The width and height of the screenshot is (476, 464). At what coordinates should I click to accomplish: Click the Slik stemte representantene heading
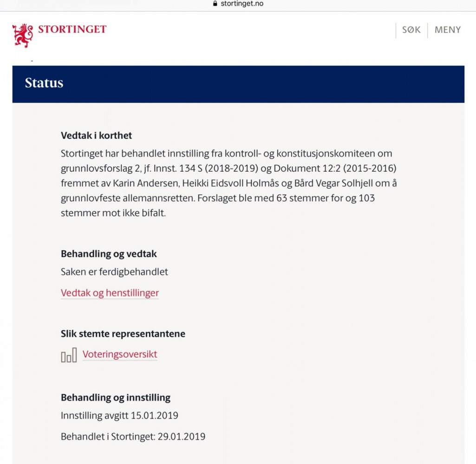pyautogui.click(x=123, y=334)
